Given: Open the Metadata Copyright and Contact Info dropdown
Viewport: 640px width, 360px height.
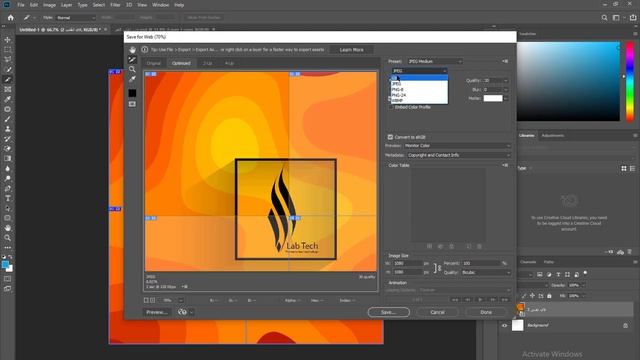Looking at the screenshot, I should click(x=459, y=155).
